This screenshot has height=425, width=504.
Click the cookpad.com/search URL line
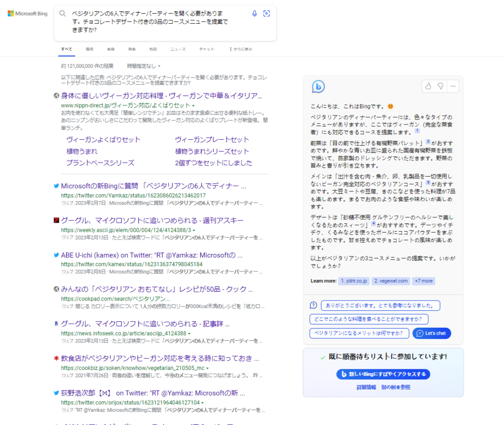[115, 299]
